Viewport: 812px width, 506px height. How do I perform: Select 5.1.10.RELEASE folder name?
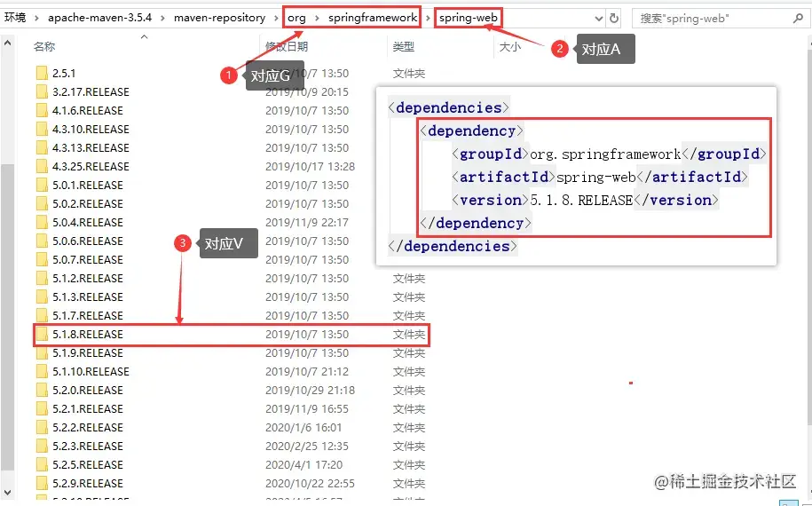pyautogui.click(x=91, y=371)
